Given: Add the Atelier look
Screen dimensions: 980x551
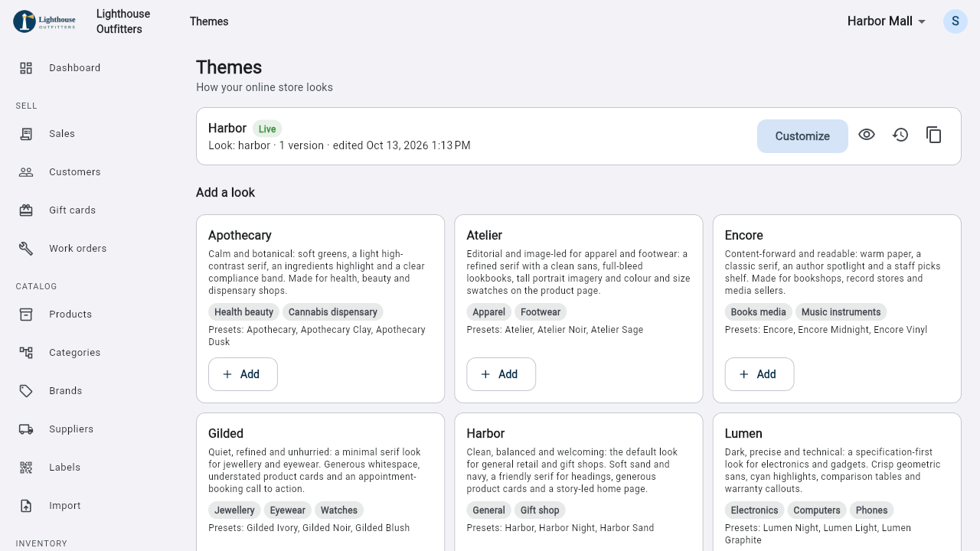Looking at the screenshot, I should [501, 374].
